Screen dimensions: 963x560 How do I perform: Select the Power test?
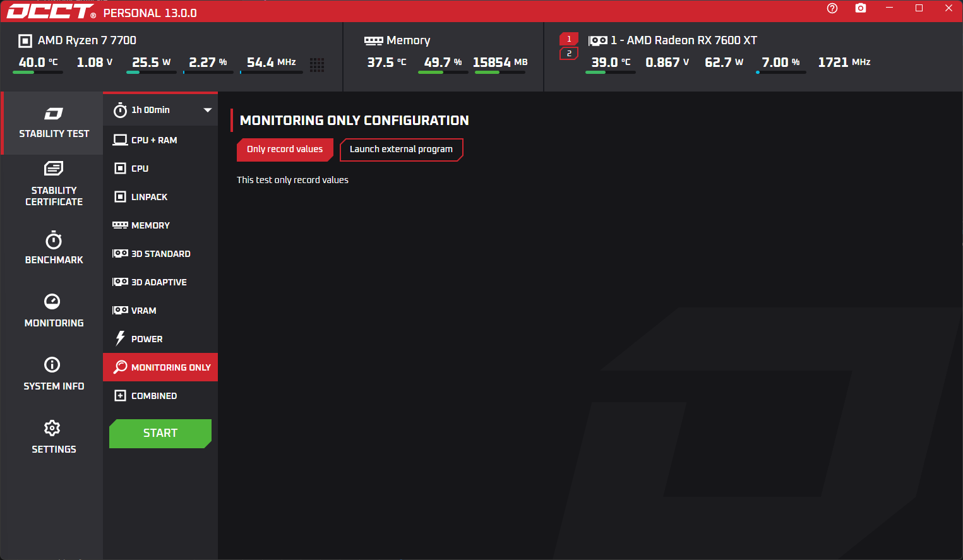click(x=160, y=339)
